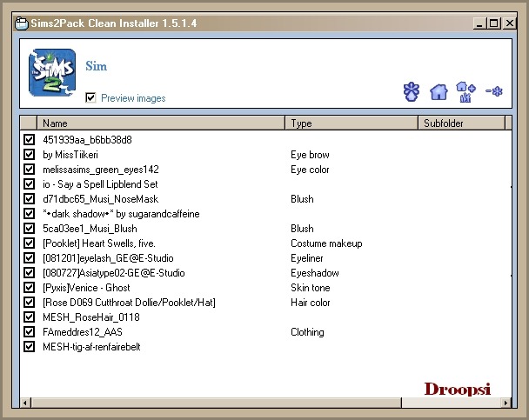The image size is (529, 420).
Task: Click the Costume makeup type cell
Action: pyautogui.click(x=326, y=243)
